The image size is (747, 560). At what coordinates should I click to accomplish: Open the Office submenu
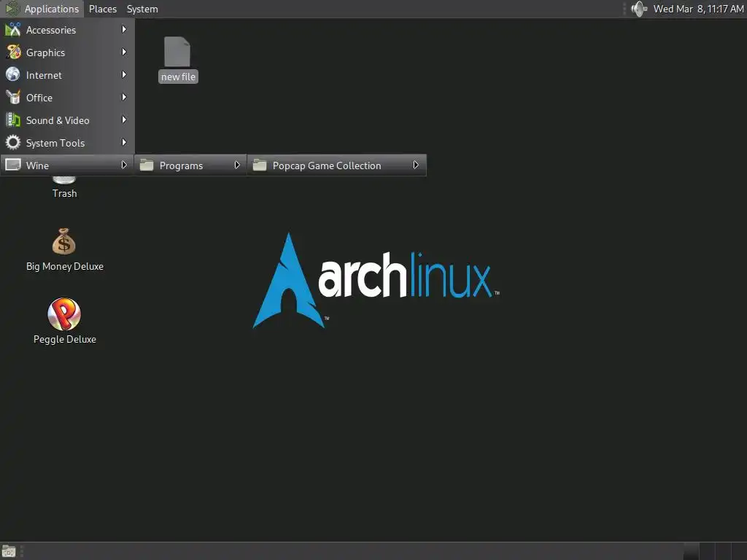[x=67, y=98]
